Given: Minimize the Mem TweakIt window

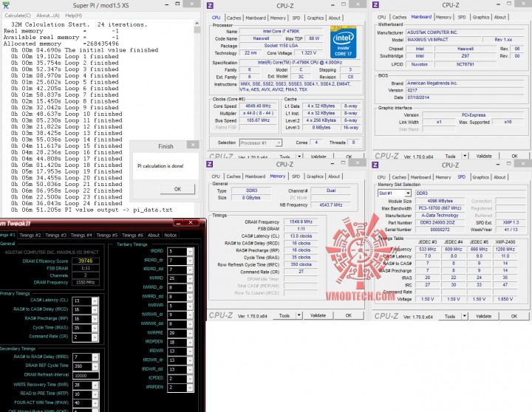Looking at the screenshot, I should (179, 223).
